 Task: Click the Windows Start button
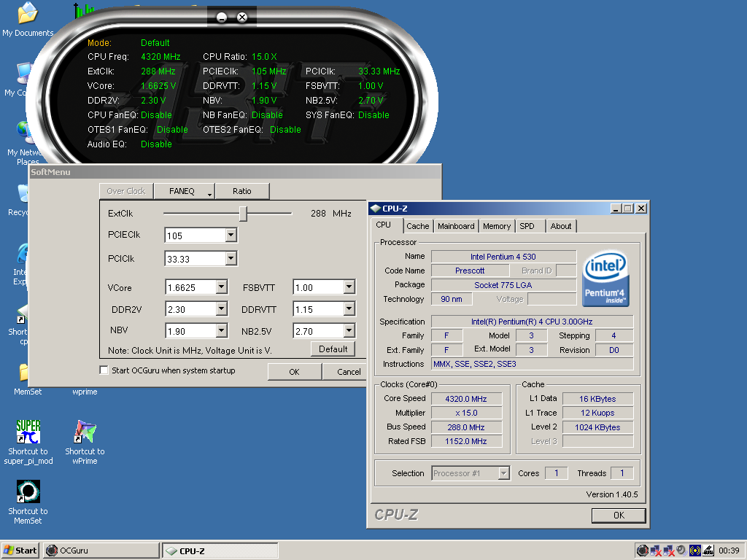pyautogui.click(x=20, y=551)
